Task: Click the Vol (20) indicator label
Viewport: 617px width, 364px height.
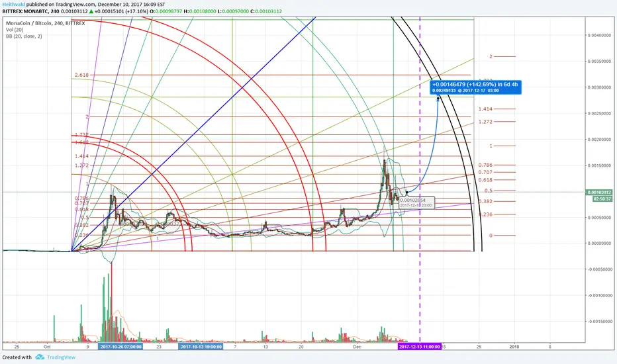Action: [14, 30]
